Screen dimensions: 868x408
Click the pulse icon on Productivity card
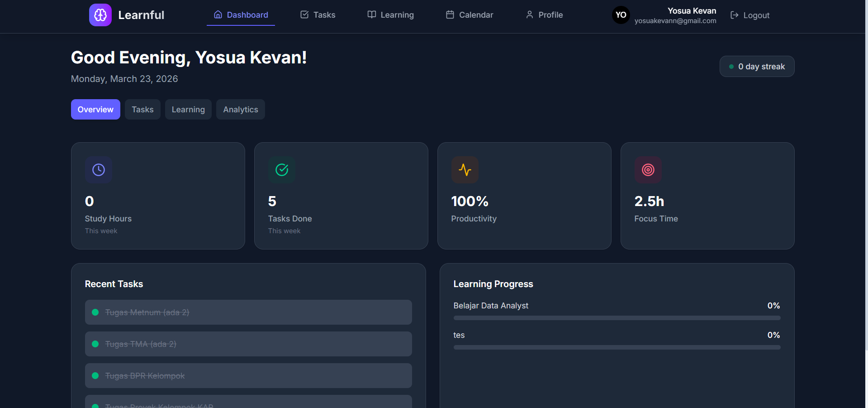pos(465,170)
